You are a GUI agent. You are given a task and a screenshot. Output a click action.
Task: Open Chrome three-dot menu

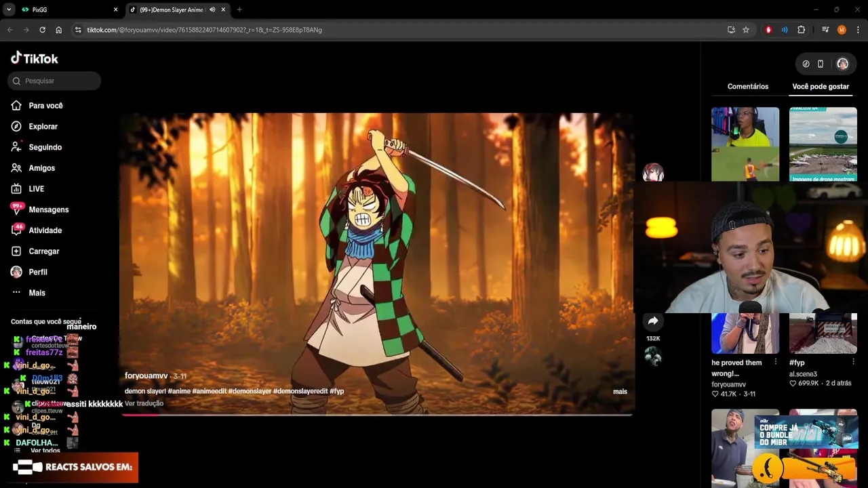coord(858,30)
